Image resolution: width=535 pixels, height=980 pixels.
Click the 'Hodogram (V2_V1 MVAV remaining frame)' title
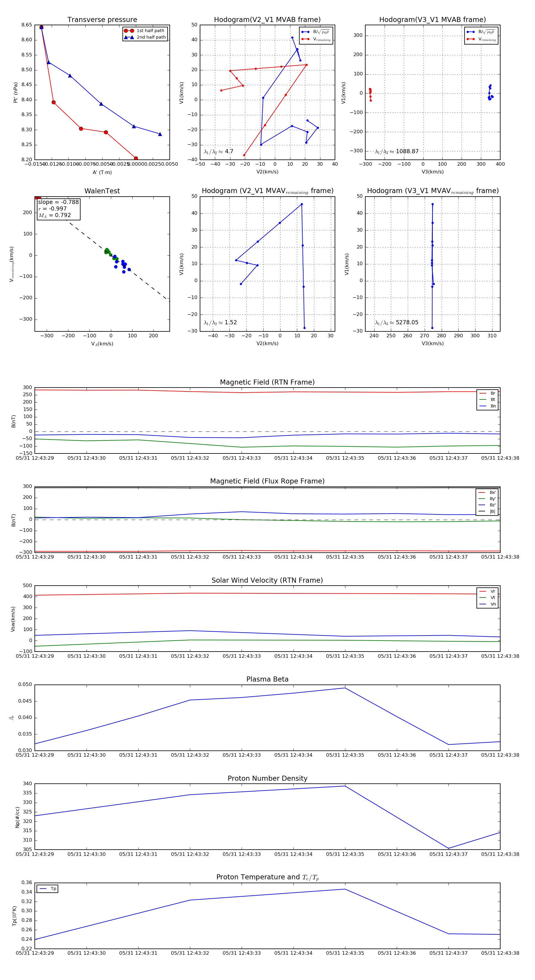(267, 191)
